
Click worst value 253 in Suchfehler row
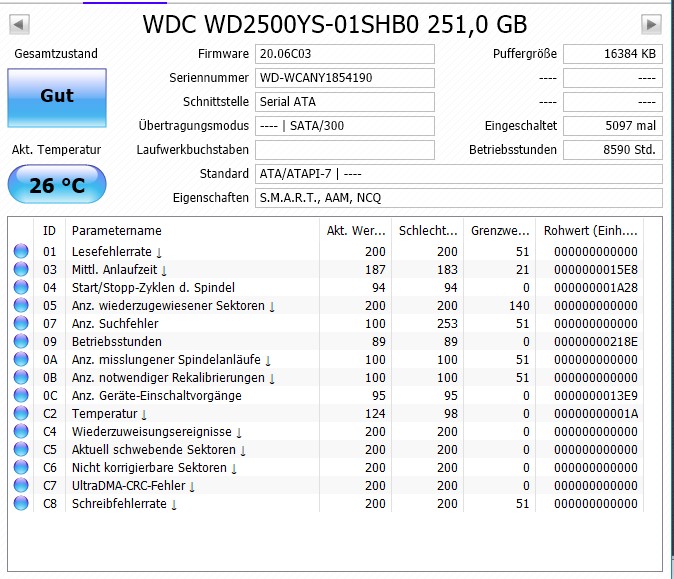pyautogui.click(x=447, y=324)
